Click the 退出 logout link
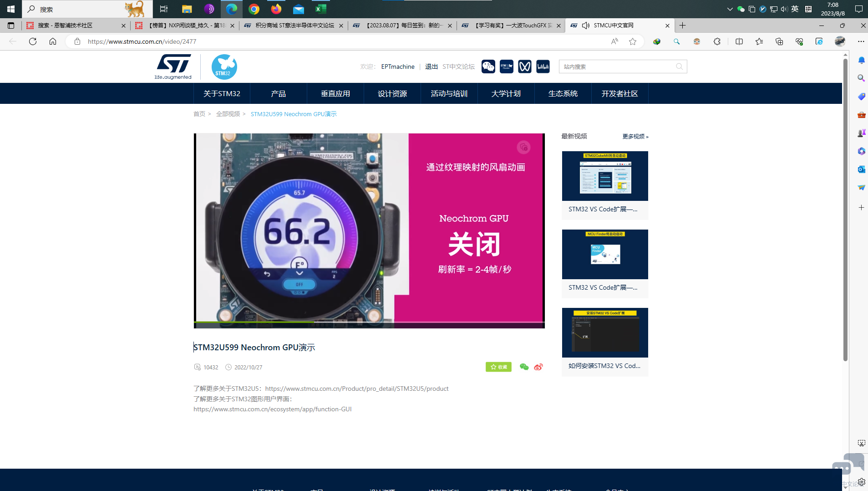This screenshot has width=868, height=491. pyautogui.click(x=431, y=66)
